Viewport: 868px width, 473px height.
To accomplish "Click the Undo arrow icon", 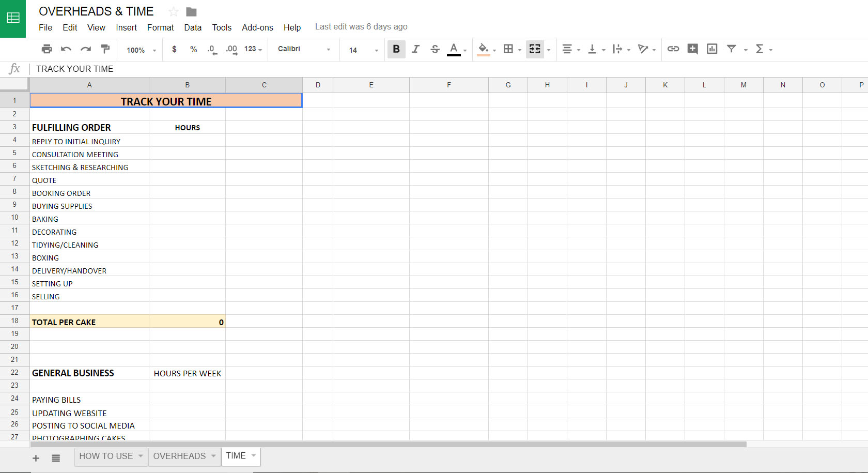I will pos(66,49).
